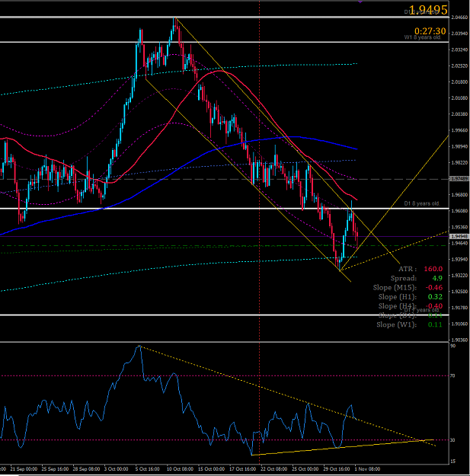
Task: Click the '22 Oct 08:00' time axis label
Action: point(274,469)
